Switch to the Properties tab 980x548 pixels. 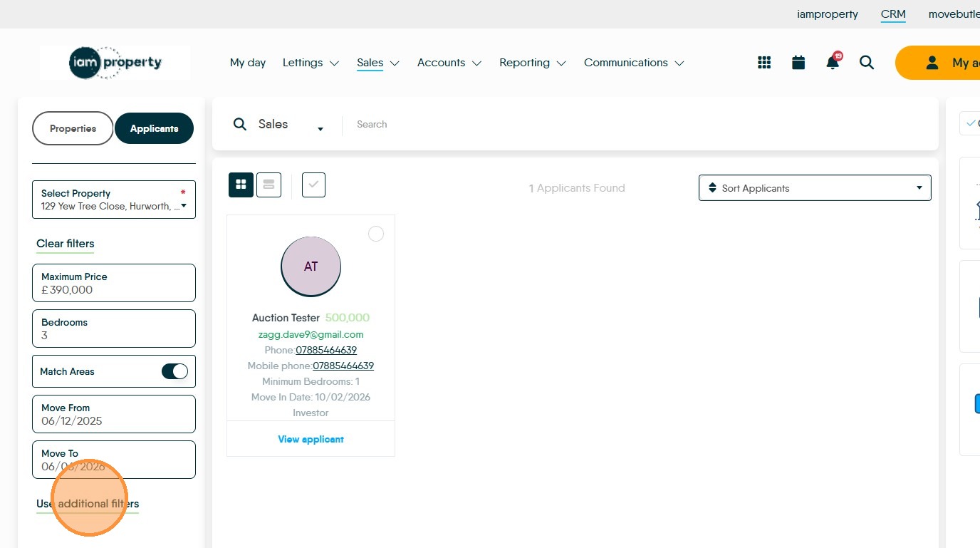(x=73, y=128)
